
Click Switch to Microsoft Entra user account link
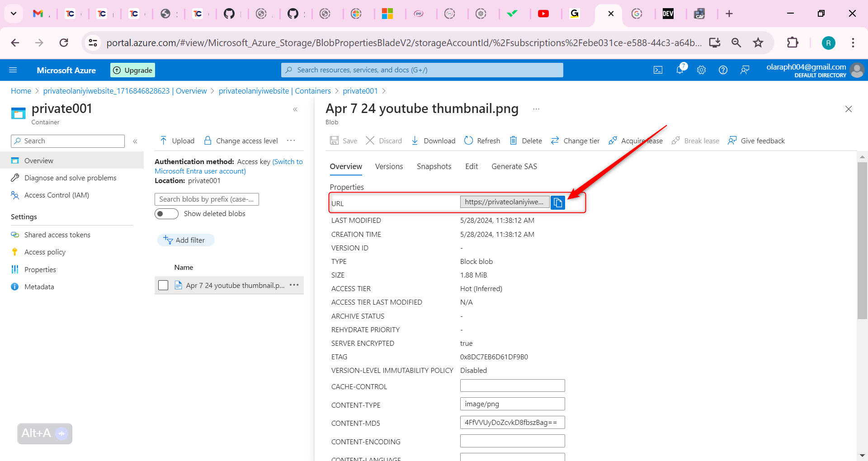tap(229, 166)
